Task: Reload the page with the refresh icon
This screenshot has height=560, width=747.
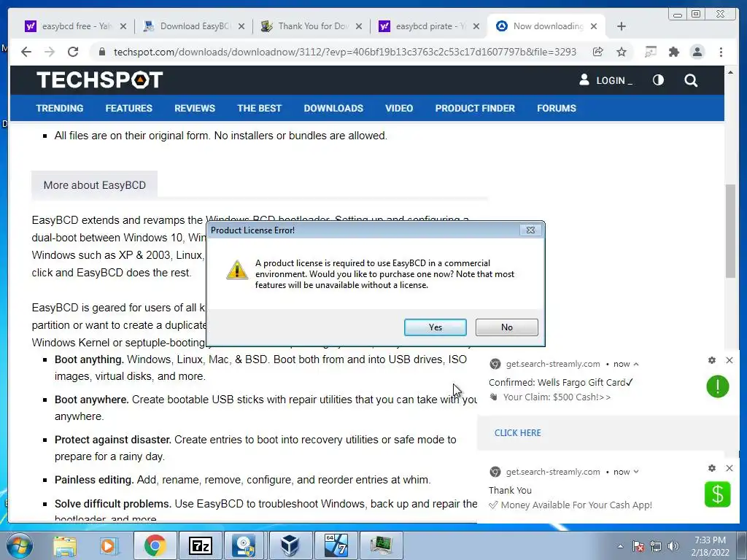Action: pos(73,52)
